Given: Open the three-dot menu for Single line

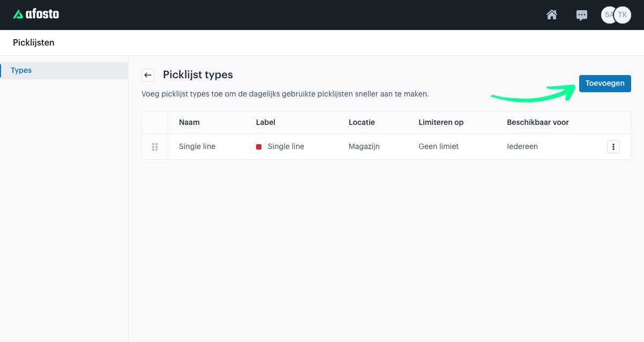Looking at the screenshot, I should pos(613,147).
